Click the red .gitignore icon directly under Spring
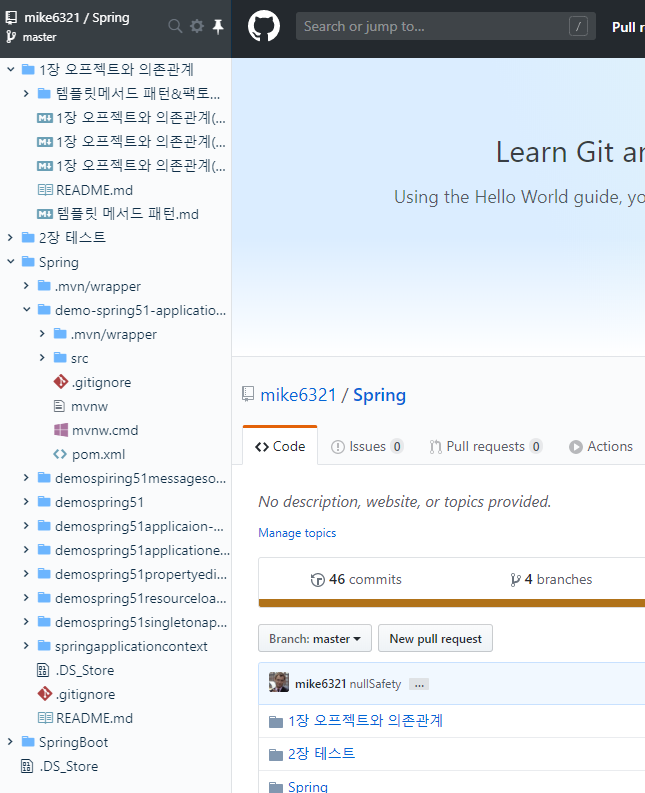Image resolution: width=645 pixels, height=793 pixels. 45,694
